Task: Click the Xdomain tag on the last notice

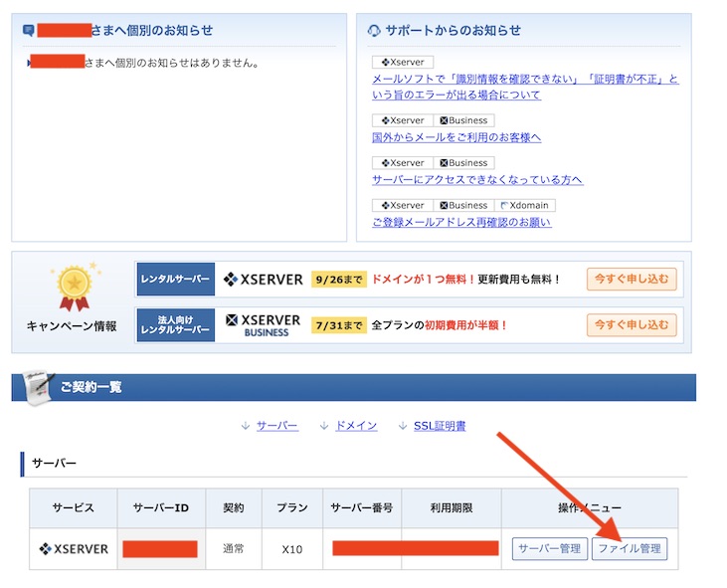Action: click(525, 205)
